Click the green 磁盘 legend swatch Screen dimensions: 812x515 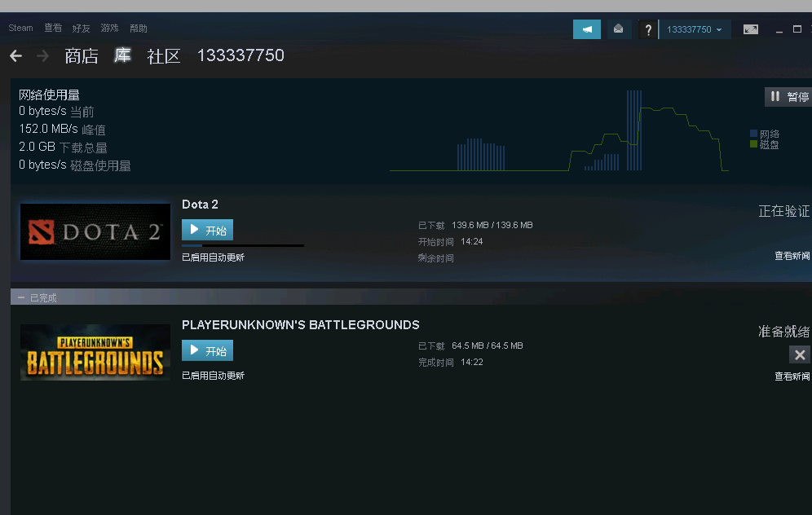(753, 144)
